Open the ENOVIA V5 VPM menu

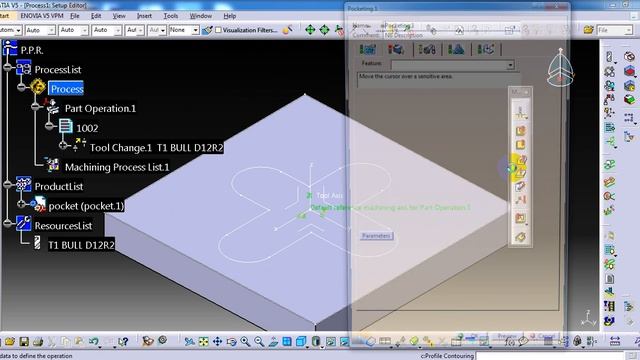point(42,16)
